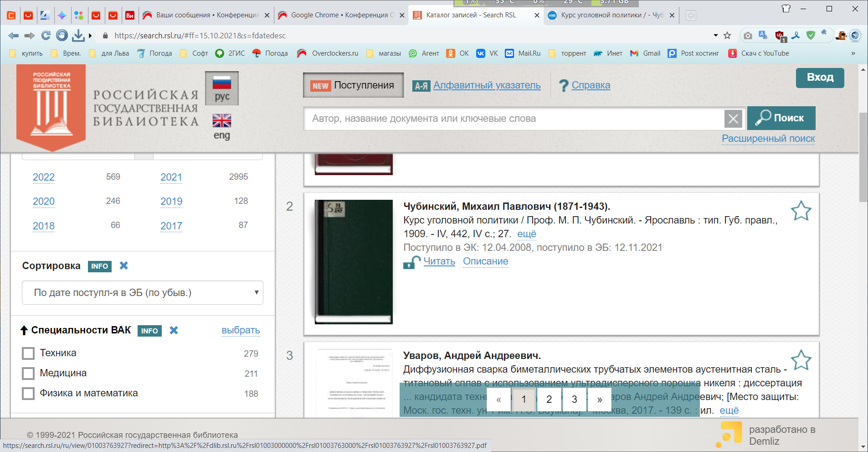
Task: Show more bookmarks with the overflow chevron
Action: click(x=853, y=53)
